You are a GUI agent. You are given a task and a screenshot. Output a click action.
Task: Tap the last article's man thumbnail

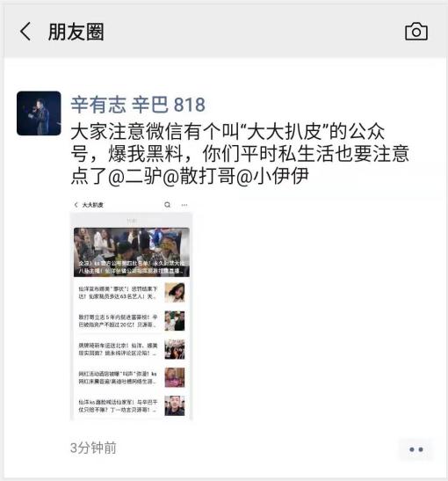click(175, 406)
